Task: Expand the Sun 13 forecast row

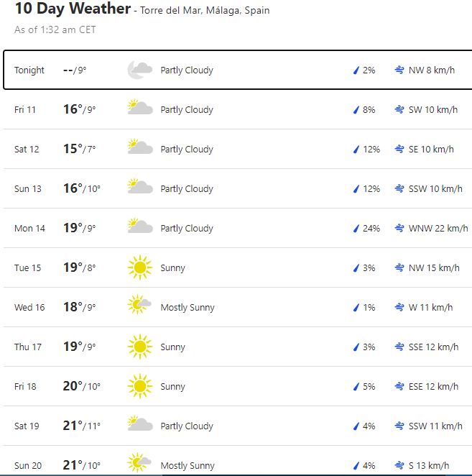Action: 237,188
